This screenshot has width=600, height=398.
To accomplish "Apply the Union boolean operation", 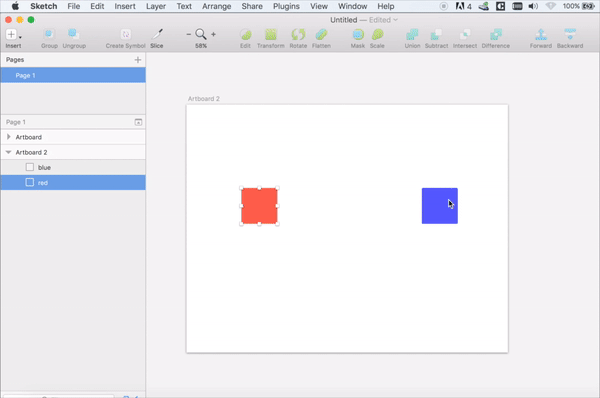I will (412, 34).
